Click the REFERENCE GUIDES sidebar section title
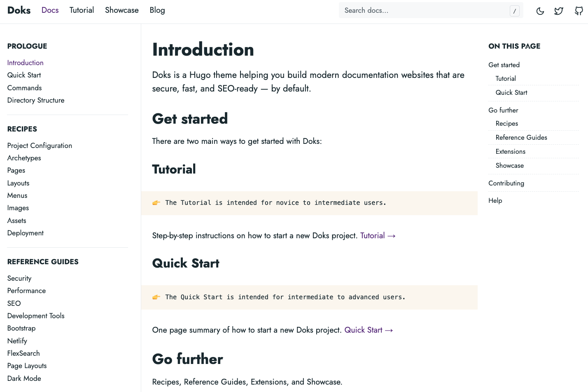Viewport: 588px width, 392px height. (43, 262)
